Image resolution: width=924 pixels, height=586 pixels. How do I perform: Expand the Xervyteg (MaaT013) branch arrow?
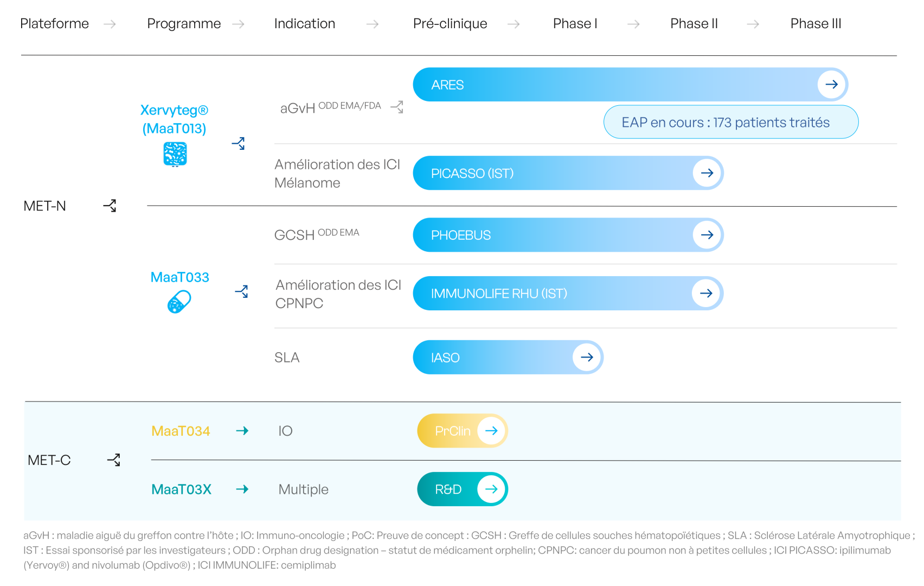tap(239, 143)
